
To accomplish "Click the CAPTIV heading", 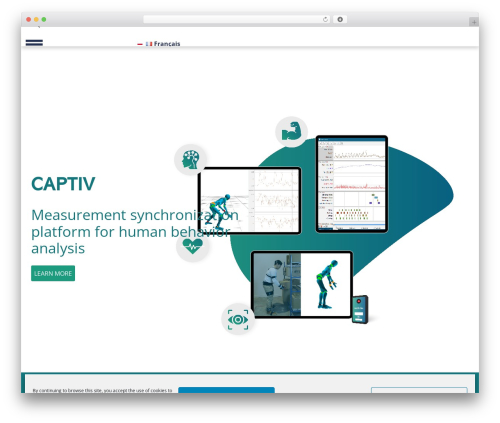I will tap(63, 184).
